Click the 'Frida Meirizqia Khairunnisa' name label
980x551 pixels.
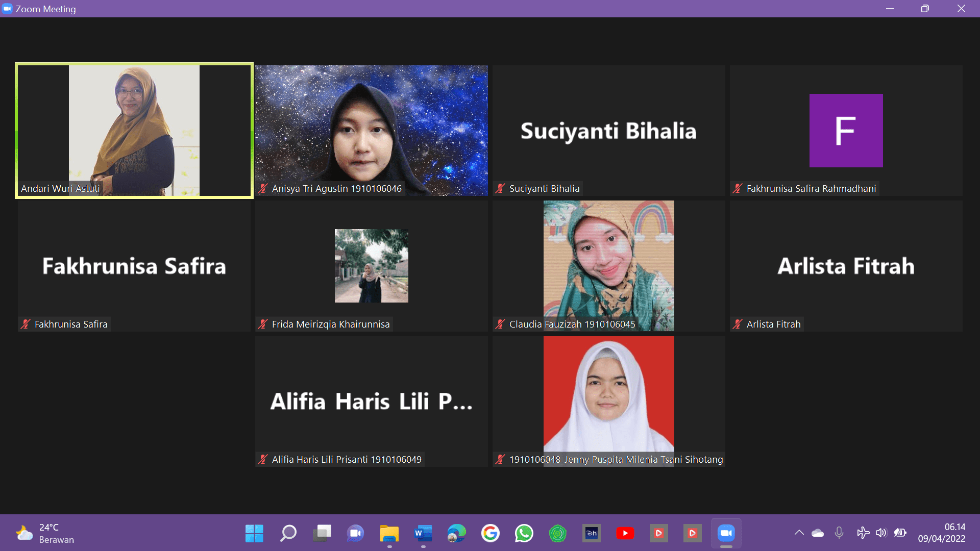tap(331, 324)
